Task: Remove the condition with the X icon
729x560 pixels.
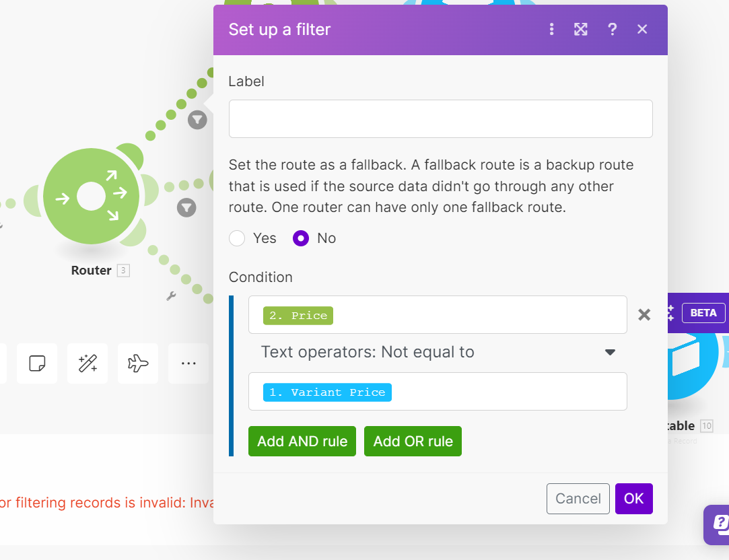Action: (x=644, y=315)
